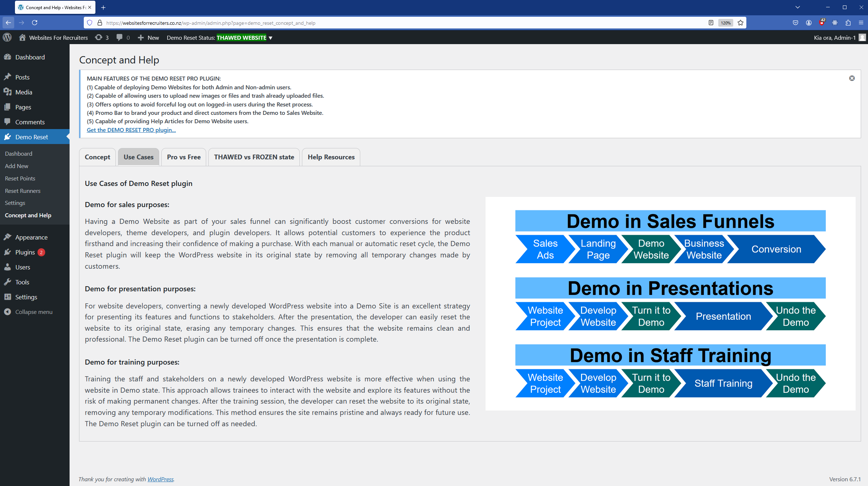Click the WordPress logo in admin bar
The width and height of the screenshot is (868, 486).
pos(7,38)
